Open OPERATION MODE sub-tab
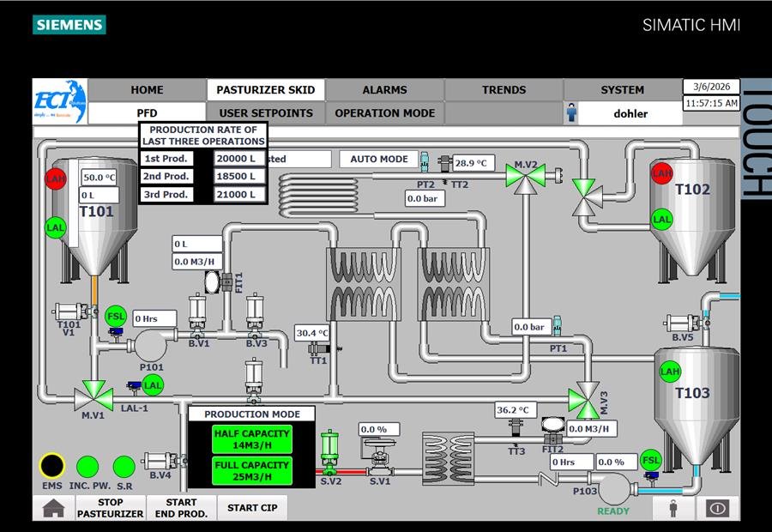This screenshot has height=532, width=772. [x=384, y=112]
